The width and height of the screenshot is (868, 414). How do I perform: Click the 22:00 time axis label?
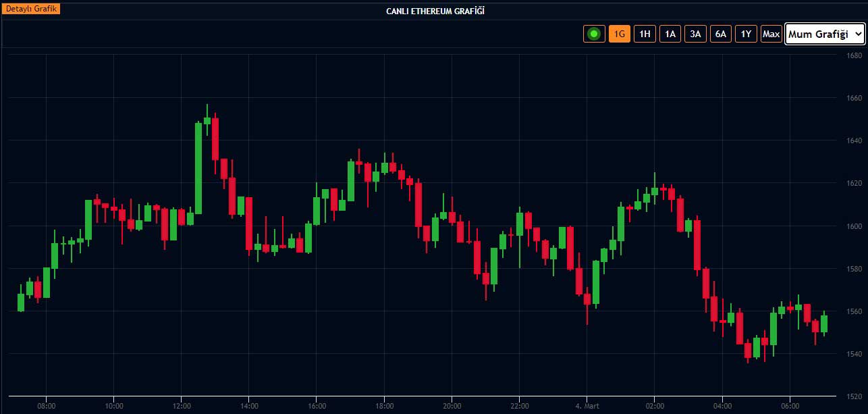point(519,406)
